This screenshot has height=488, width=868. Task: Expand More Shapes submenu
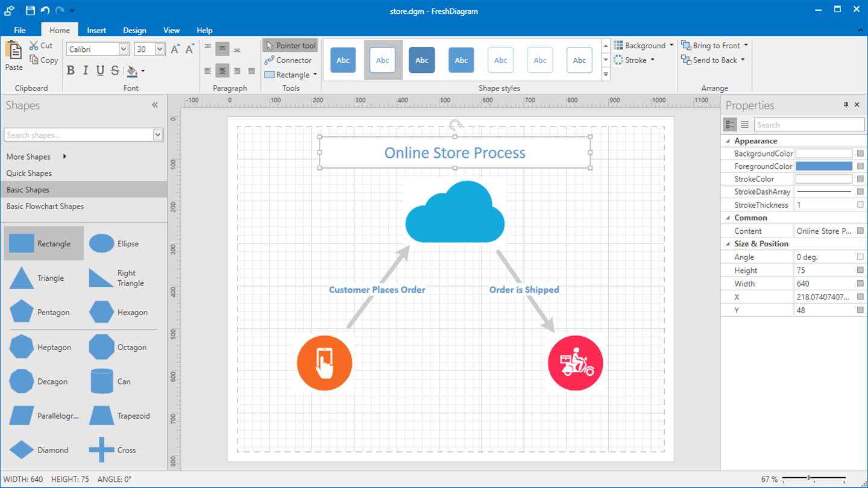click(x=36, y=157)
